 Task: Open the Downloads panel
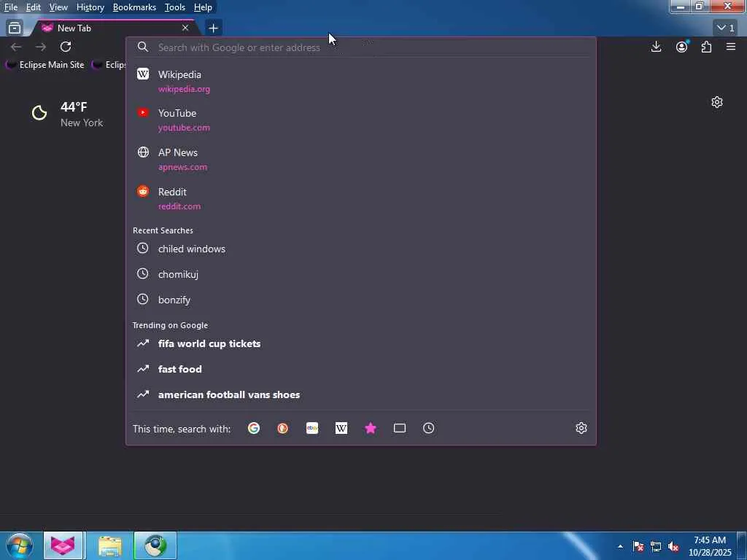tap(656, 47)
